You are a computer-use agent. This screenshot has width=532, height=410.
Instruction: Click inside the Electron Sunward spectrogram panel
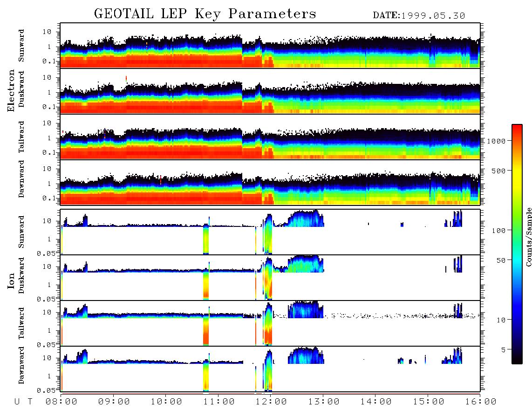pyautogui.click(x=270, y=46)
